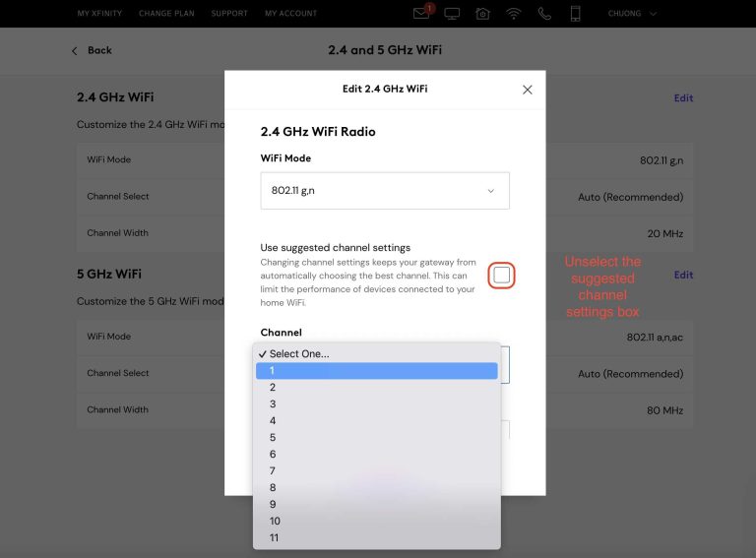Select channel 3 from the list
This screenshot has width=756, height=558.
[x=377, y=403]
